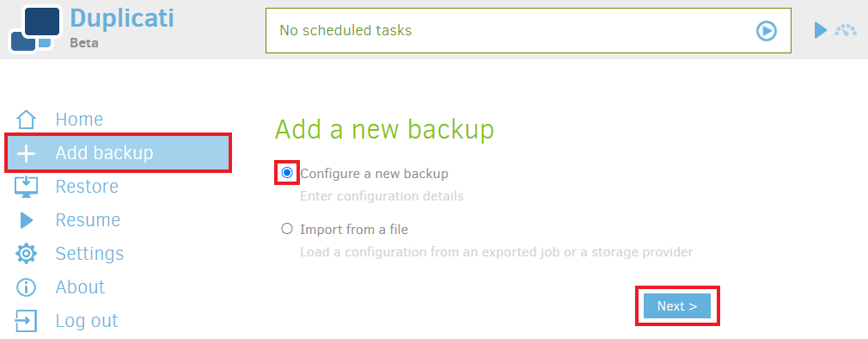The image size is (868, 339).
Task: Click the Next > button
Action: point(677,305)
